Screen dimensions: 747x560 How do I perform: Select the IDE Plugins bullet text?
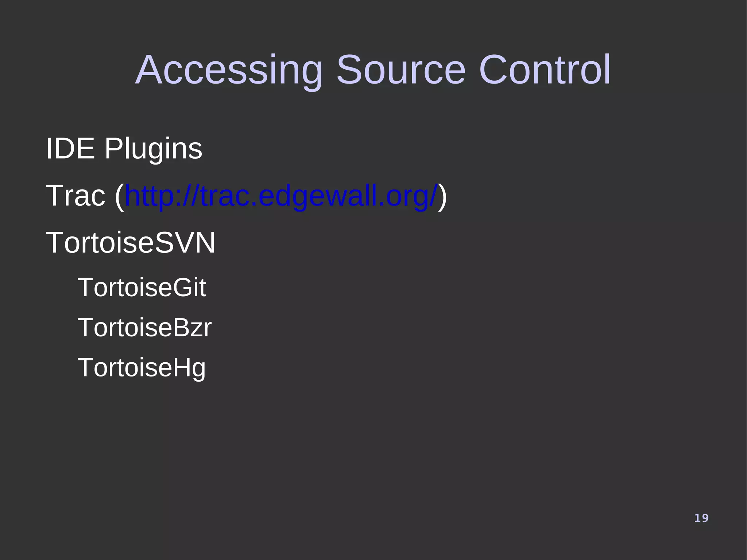click(x=124, y=149)
